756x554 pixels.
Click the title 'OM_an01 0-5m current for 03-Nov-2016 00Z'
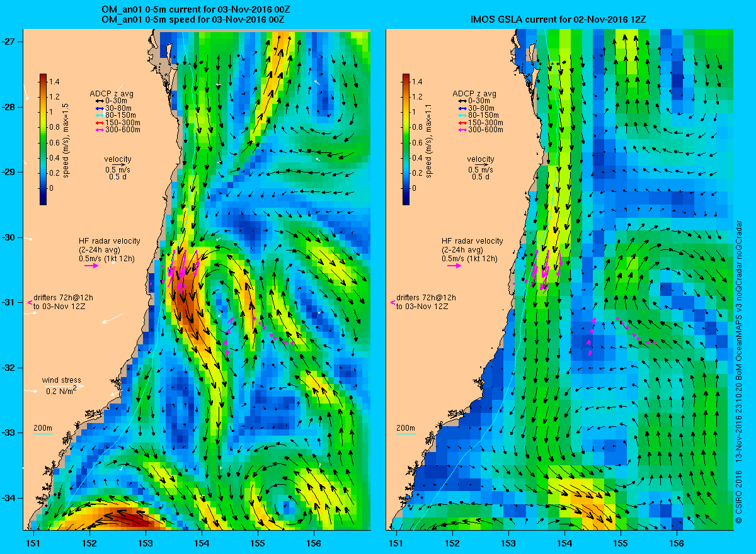coord(197,11)
